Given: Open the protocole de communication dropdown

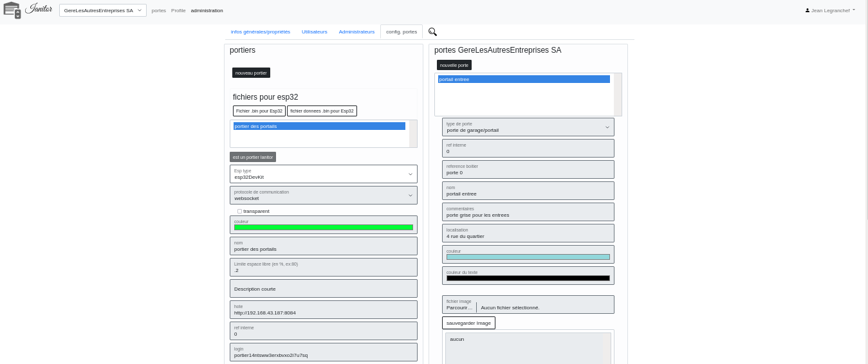Looking at the screenshot, I should (323, 195).
